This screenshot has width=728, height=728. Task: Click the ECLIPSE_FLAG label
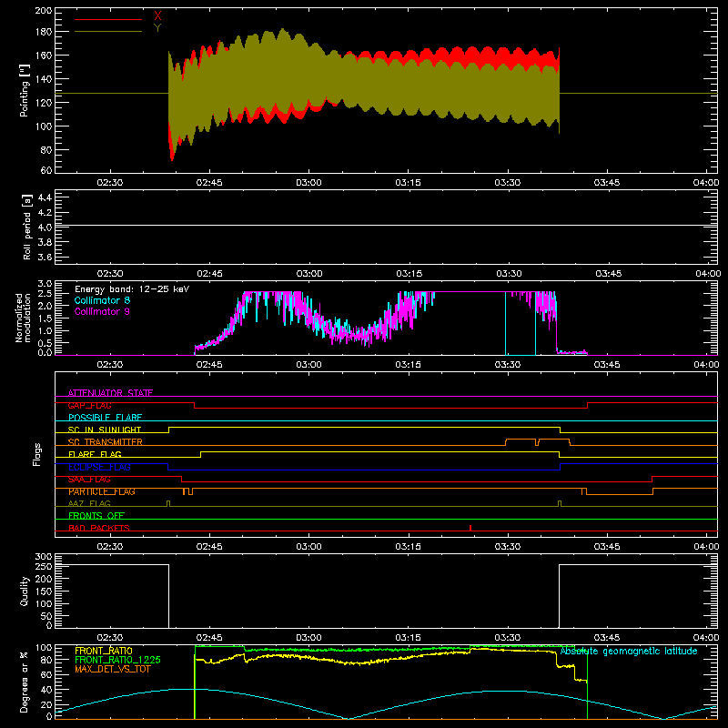coord(99,467)
